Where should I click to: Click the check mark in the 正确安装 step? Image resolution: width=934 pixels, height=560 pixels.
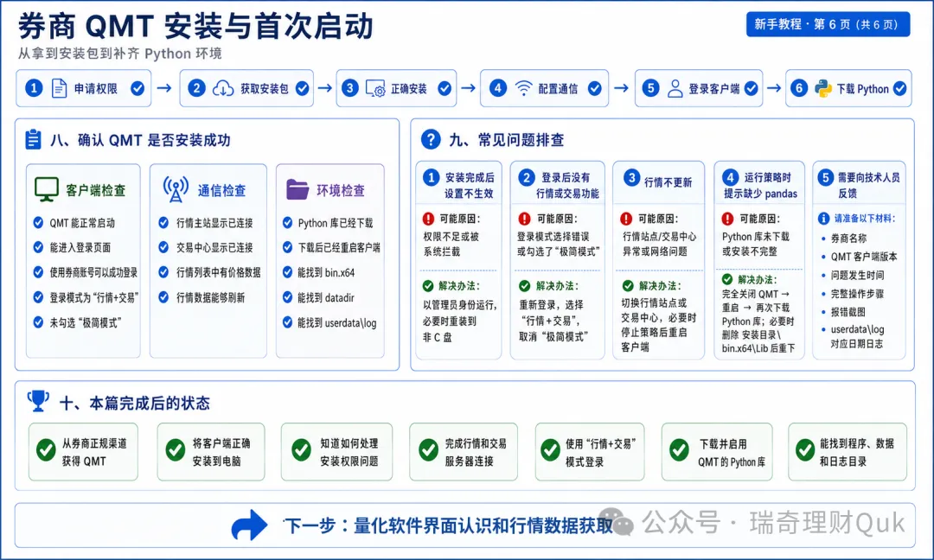click(x=445, y=89)
